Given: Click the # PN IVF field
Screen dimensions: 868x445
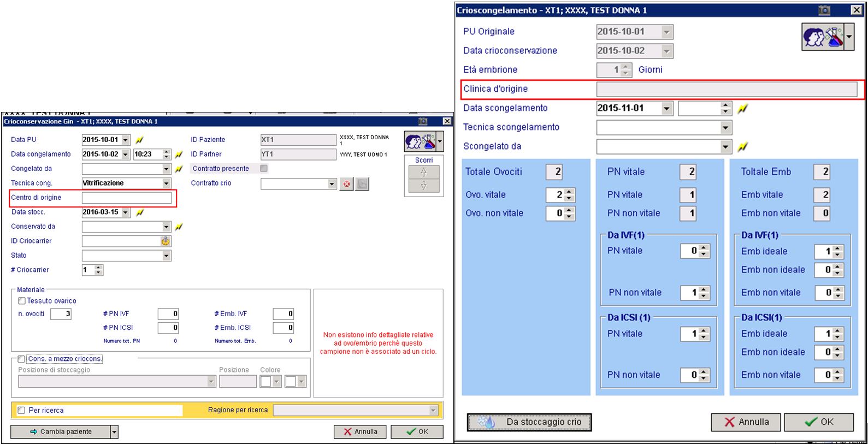Looking at the screenshot, I should pos(168,314).
